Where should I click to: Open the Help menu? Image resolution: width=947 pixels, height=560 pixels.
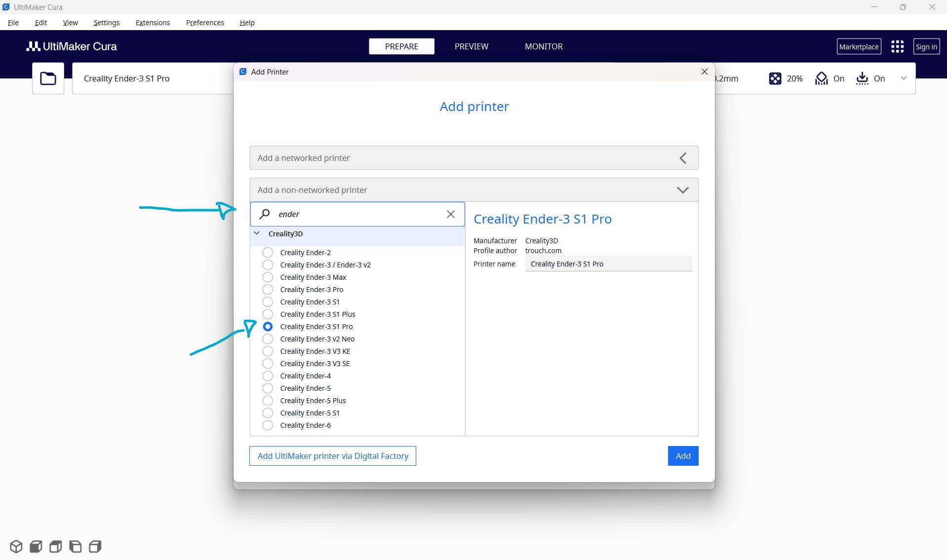pos(247,23)
